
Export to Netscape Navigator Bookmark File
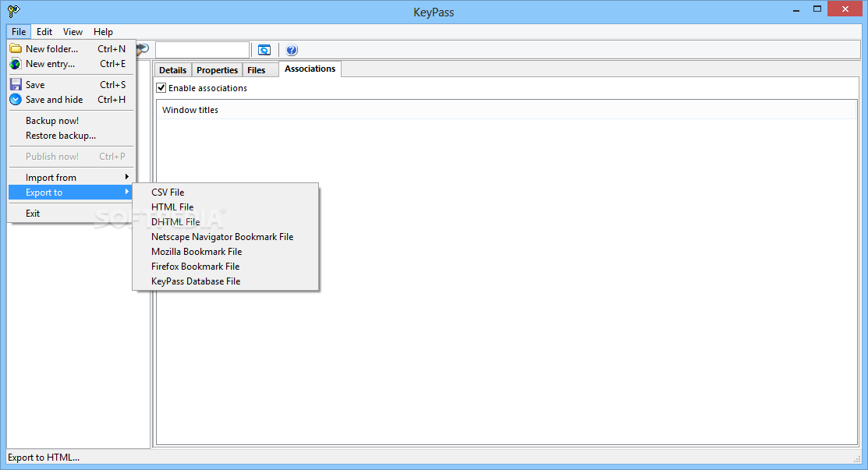pyautogui.click(x=226, y=237)
